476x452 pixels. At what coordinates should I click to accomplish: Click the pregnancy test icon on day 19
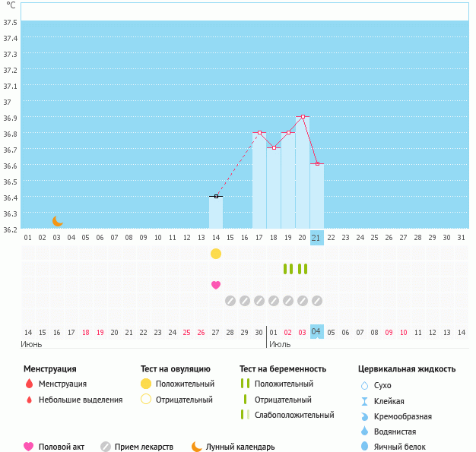click(288, 269)
